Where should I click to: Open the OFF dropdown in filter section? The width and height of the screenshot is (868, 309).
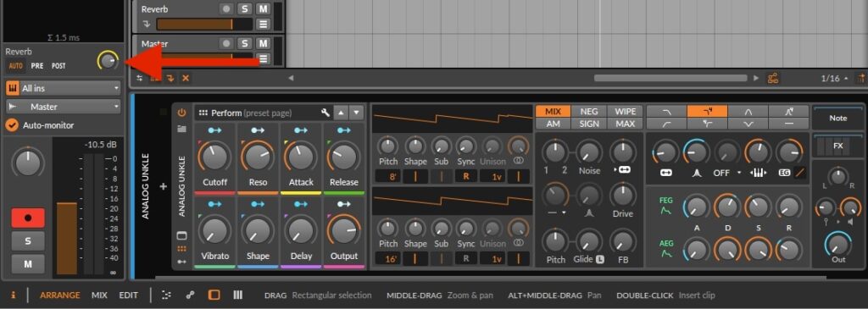click(726, 173)
